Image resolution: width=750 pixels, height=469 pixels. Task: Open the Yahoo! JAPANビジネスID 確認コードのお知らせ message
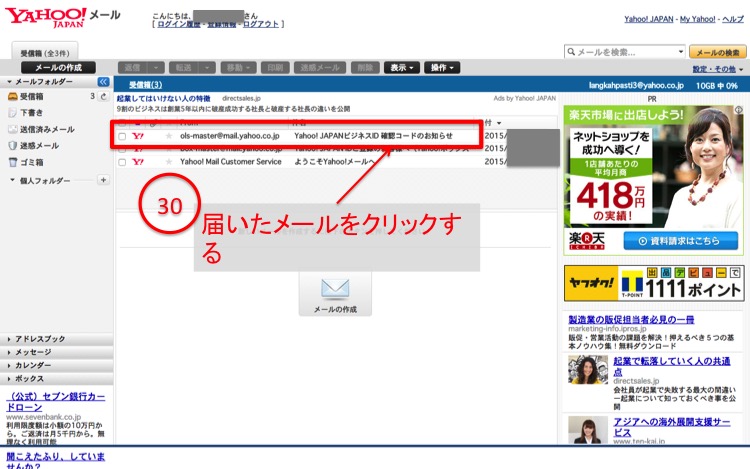tap(373, 136)
